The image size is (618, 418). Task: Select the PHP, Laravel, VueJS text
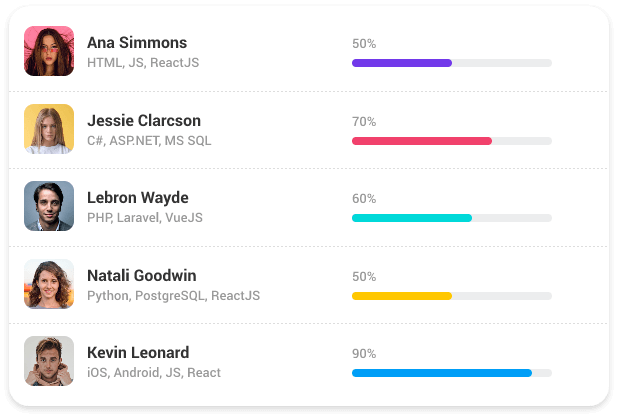(x=145, y=217)
